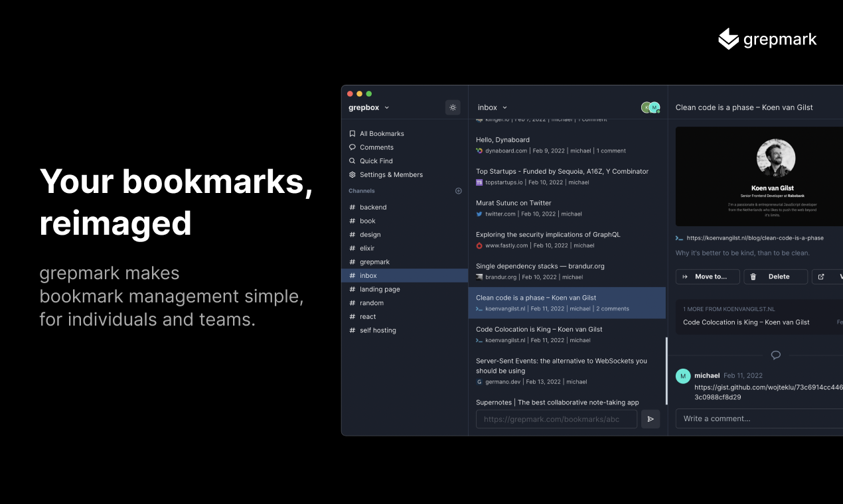Screen dimensions: 843x504
Task: Select the landing page channel
Action: (x=405, y=289)
